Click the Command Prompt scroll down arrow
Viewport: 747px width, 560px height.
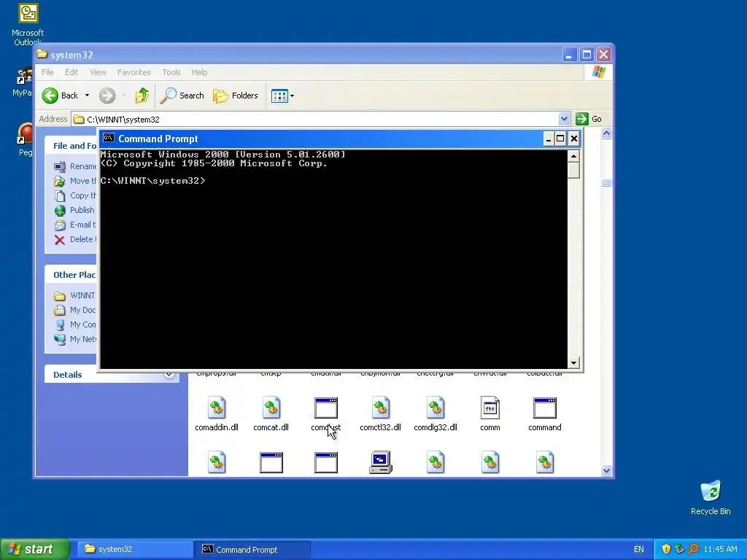pyautogui.click(x=573, y=363)
